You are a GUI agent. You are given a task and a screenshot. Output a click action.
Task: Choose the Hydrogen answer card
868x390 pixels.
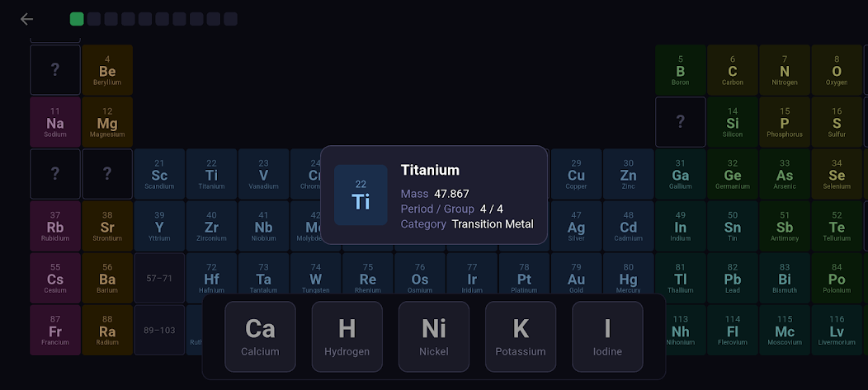(347, 336)
